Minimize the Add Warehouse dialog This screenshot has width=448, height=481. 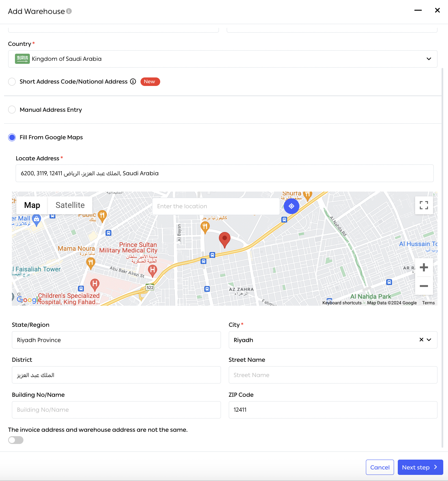pos(418,10)
